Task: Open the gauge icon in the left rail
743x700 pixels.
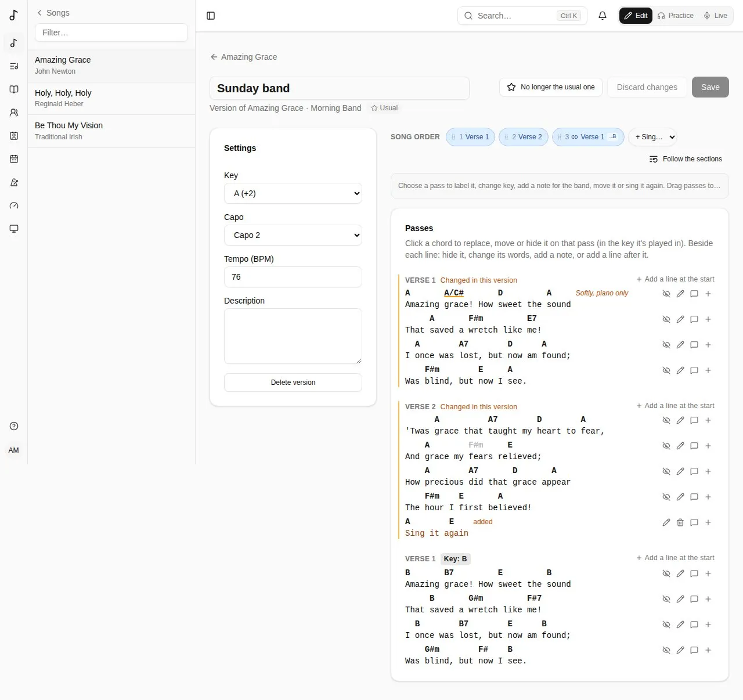Action: click(14, 205)
